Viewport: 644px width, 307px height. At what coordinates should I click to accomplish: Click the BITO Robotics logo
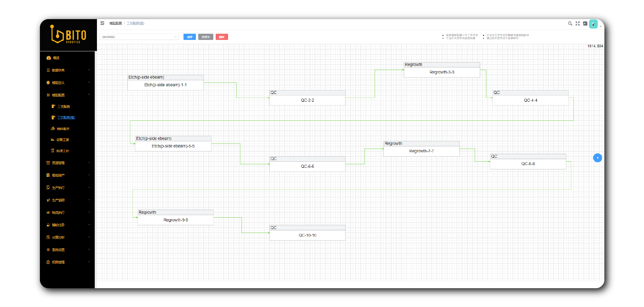pos(68,35)
